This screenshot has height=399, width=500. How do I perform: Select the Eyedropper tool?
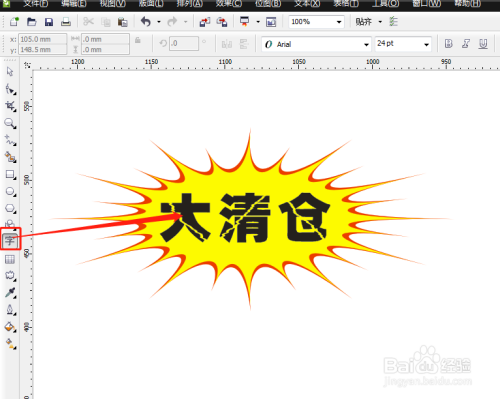tap(10, 293)
